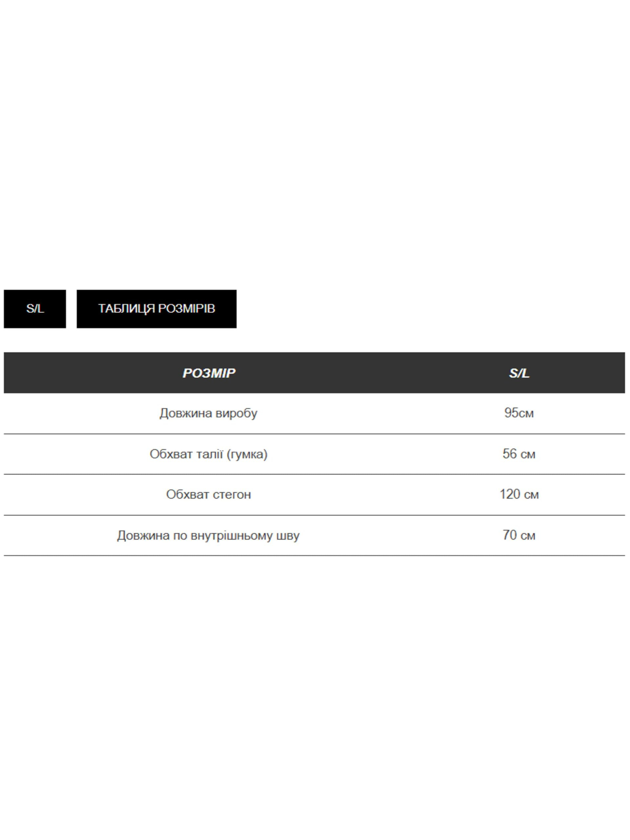Select the Обхват талії row label
The height and width of the screenshot is (840, 630).
click(208, 454)
